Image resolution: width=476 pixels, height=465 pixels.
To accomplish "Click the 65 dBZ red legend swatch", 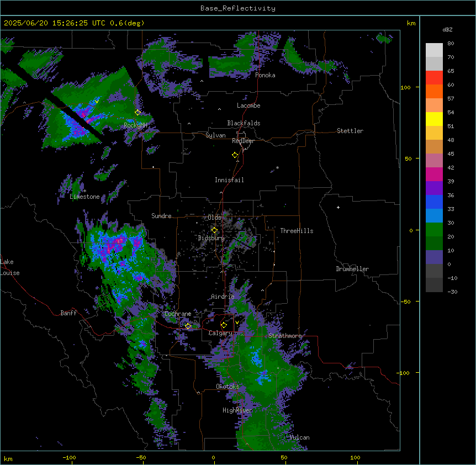I will tap(434, 78).
